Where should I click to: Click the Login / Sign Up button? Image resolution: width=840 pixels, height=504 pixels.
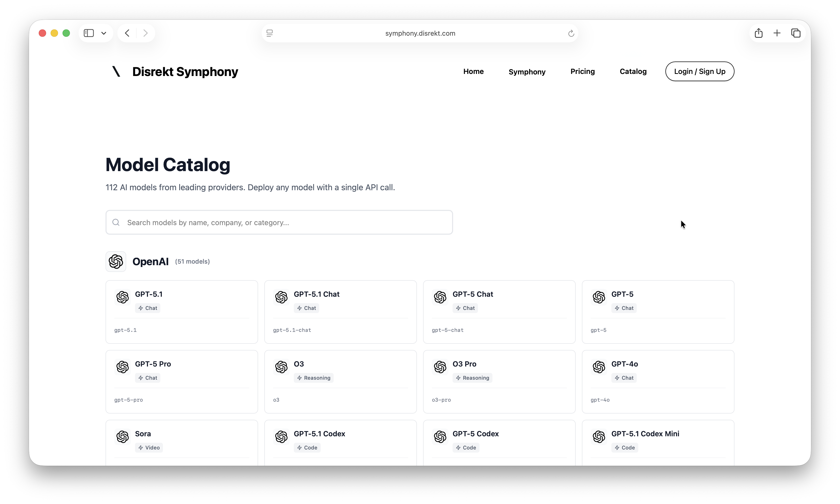pyautogui.click(x=700, y=71)
